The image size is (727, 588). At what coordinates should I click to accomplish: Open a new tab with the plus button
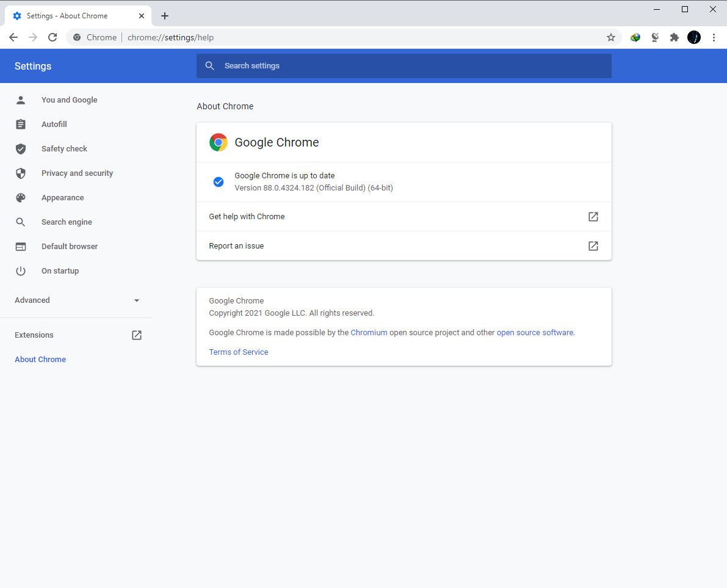tap(165, 16)
